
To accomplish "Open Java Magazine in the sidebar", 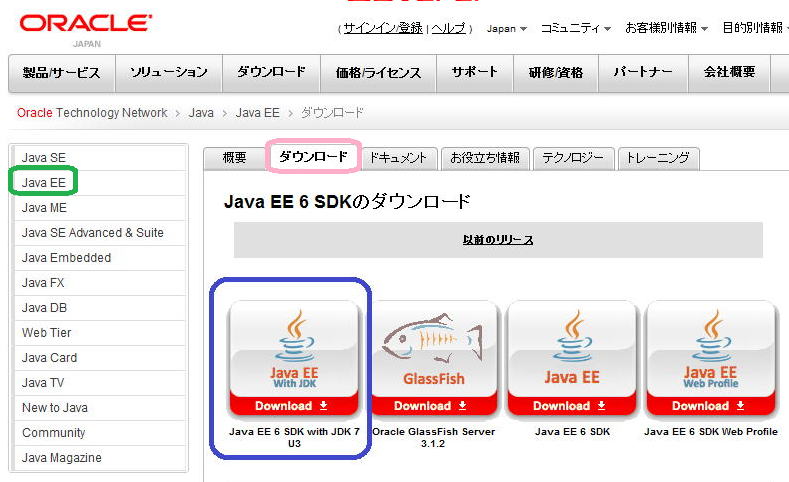I will 100,458.
